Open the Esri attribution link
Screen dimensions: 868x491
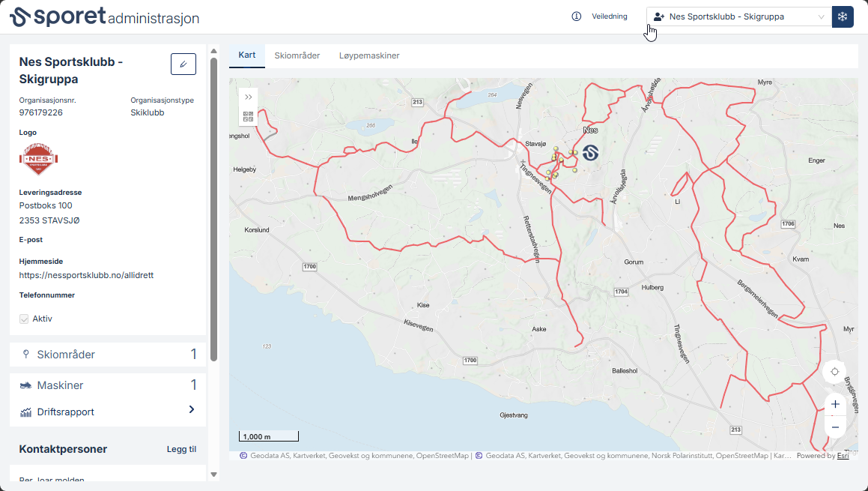tap(843, 456)
